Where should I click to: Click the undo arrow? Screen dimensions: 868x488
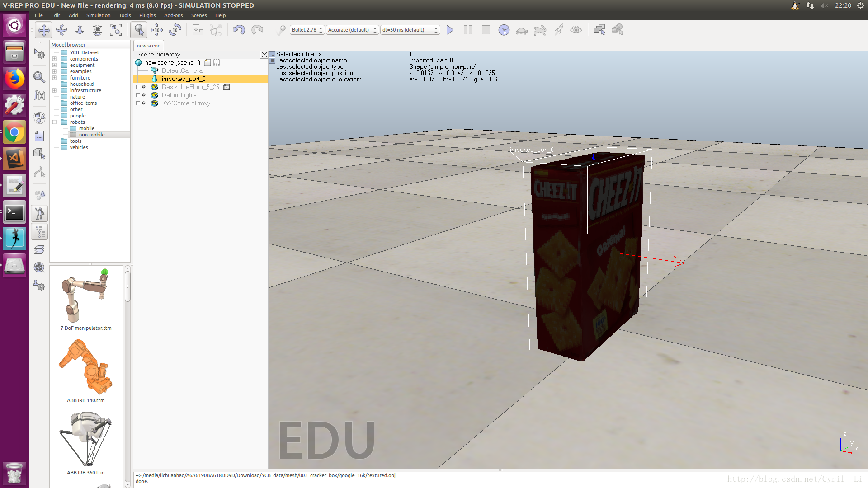(x=239, y=30)
